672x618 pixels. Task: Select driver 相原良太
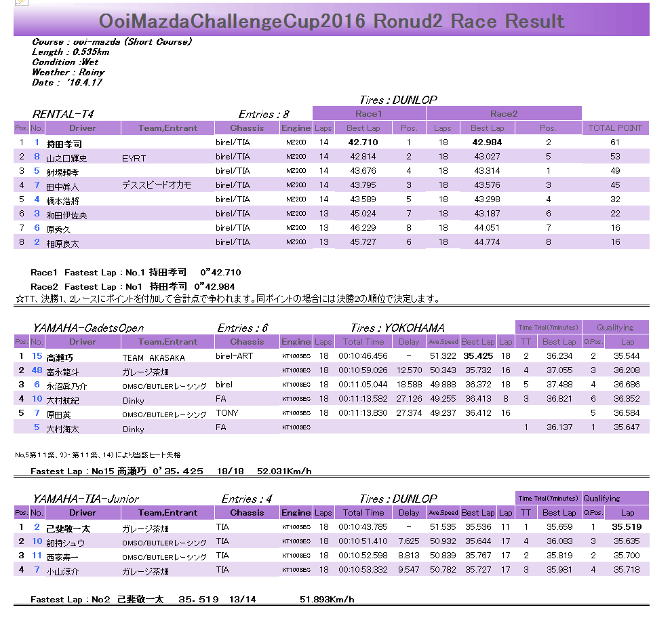pyautogui.click(x=62, y=244)
